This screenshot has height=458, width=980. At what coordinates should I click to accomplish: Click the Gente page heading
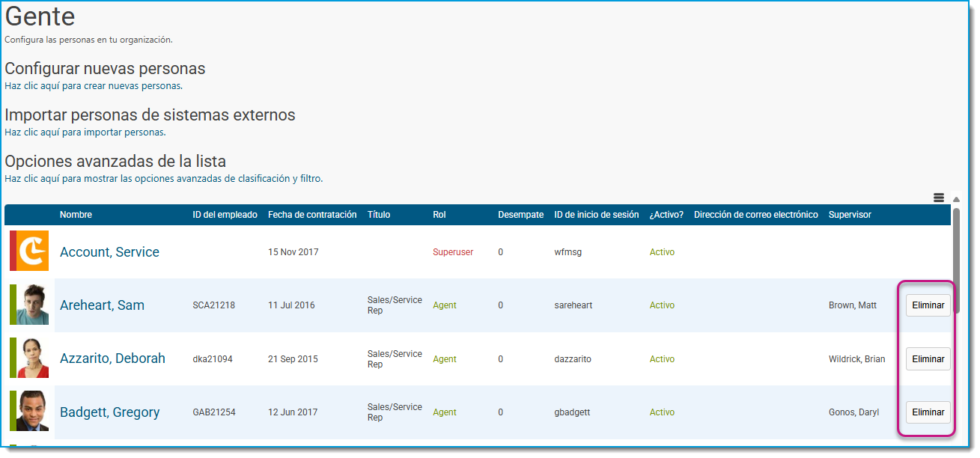pyautogui.click(x=40, y=16)
